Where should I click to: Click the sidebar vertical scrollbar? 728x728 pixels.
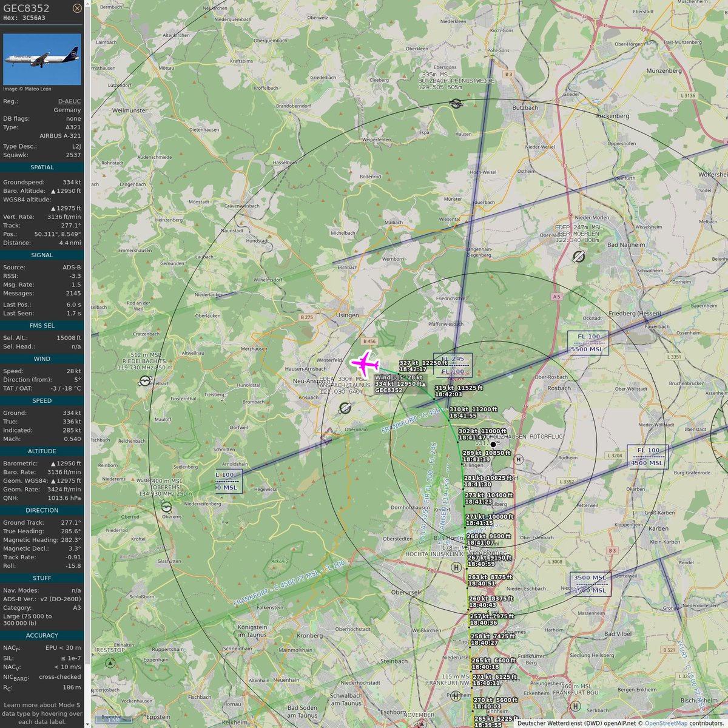click(x=88, y=364)
